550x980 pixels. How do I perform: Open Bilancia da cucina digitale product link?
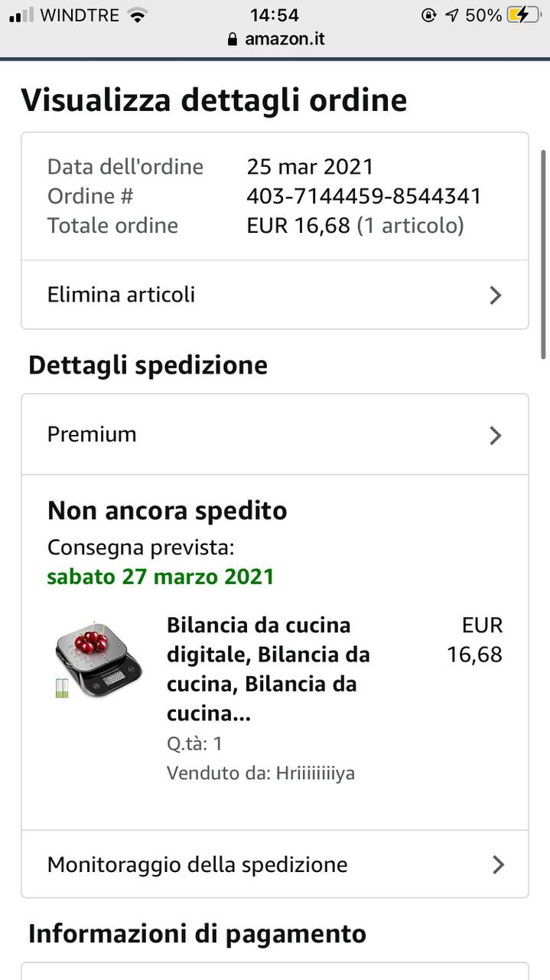tap(268, 669)
